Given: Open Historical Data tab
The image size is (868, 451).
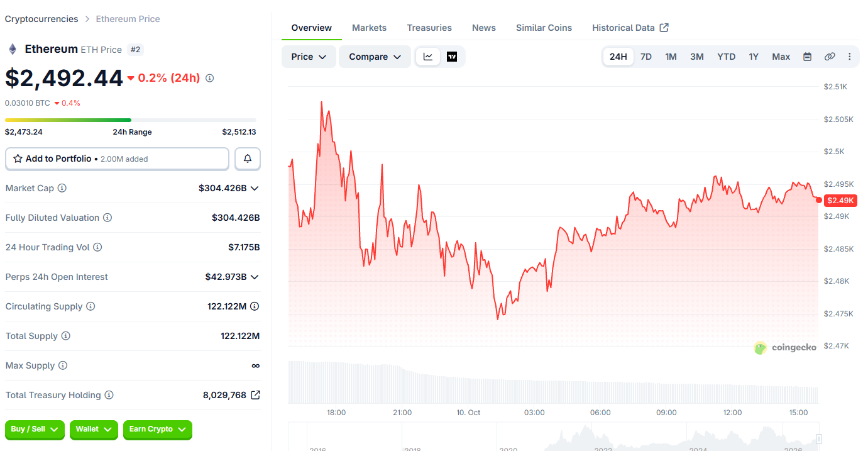Looking at the screenshot, I should pos(630,28).
